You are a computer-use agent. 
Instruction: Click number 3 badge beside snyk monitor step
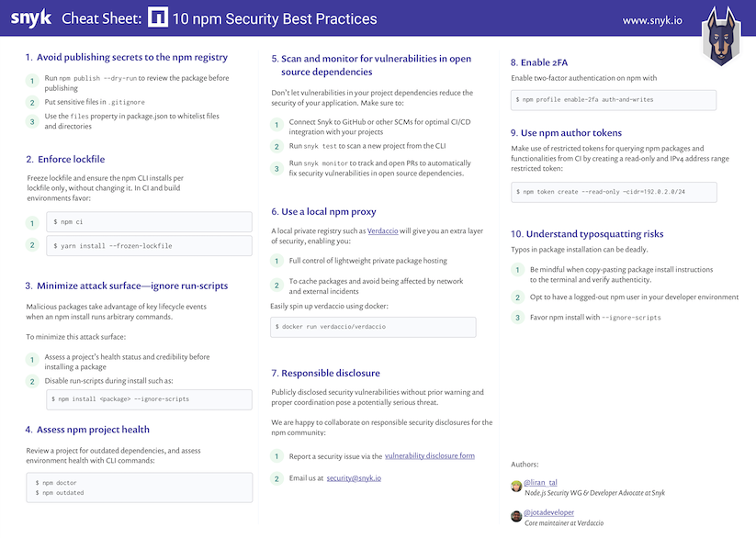pos(276,167)
